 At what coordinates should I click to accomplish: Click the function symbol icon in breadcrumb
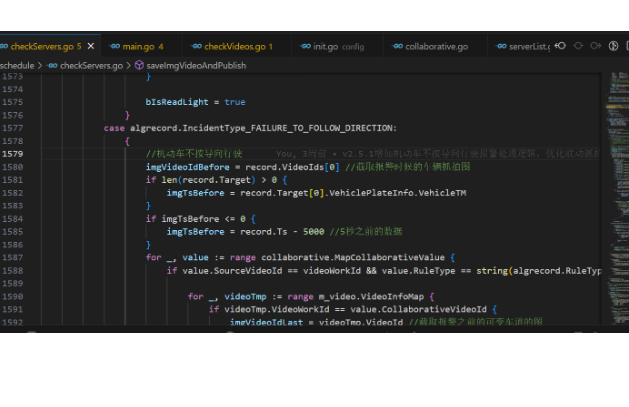click(139, 65)
